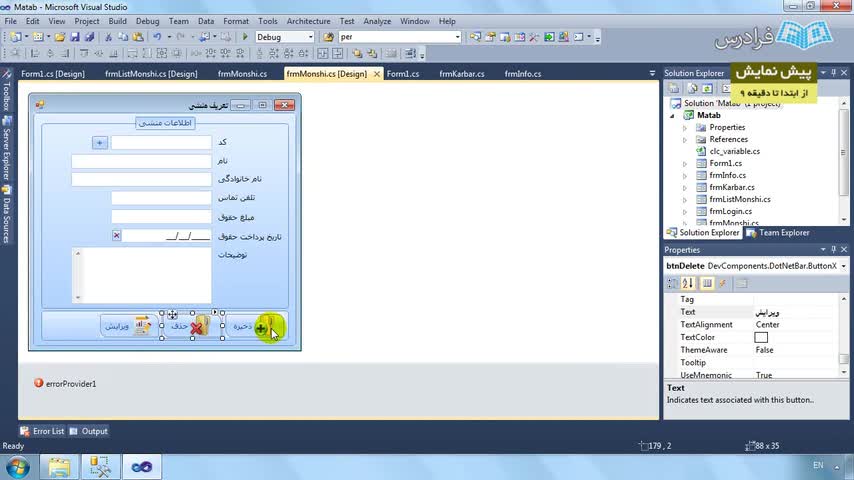The image size is (854, 480).
Task: Click the Property Pages icon
Action: coord(742,283)
